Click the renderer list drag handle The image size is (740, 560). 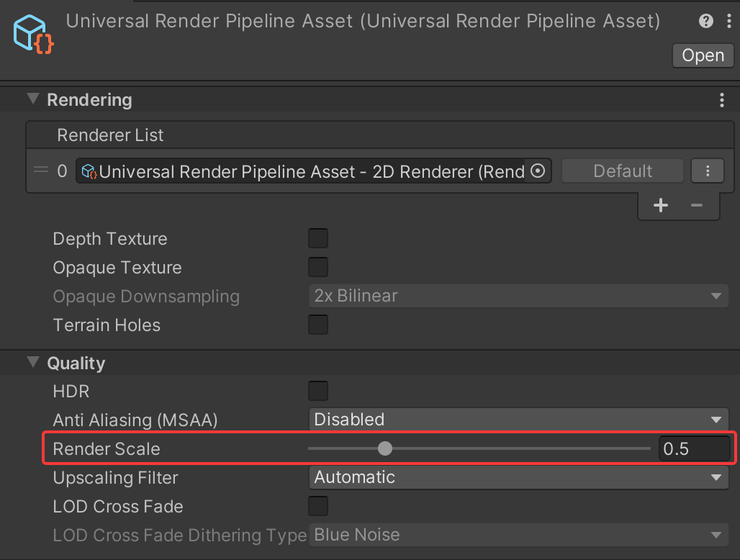[41, 171]
